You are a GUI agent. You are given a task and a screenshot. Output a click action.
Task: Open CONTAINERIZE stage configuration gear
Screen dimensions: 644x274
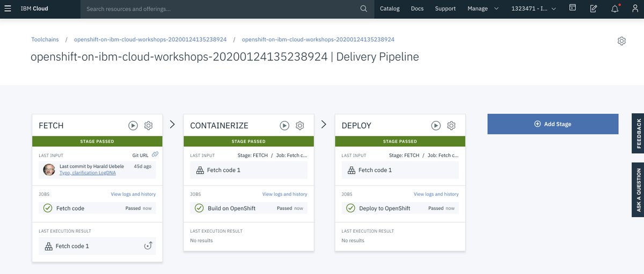tap(300, 125)
